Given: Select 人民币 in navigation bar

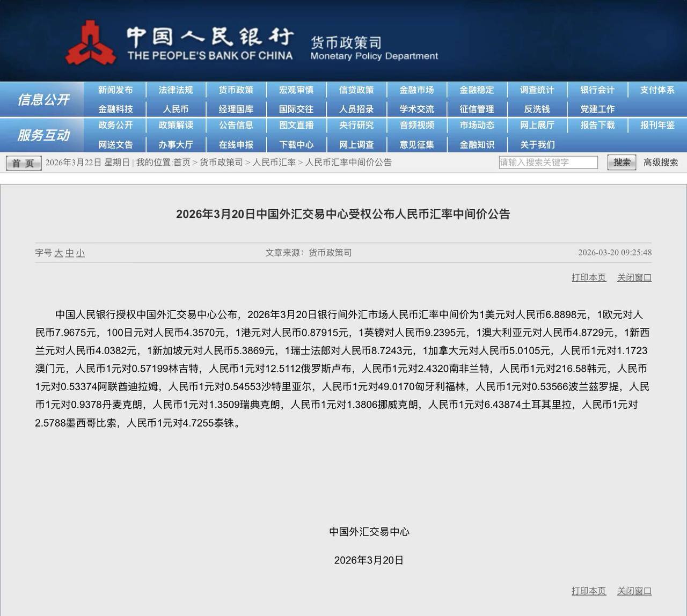Looking at the screenshot, I should coord(176,109).
